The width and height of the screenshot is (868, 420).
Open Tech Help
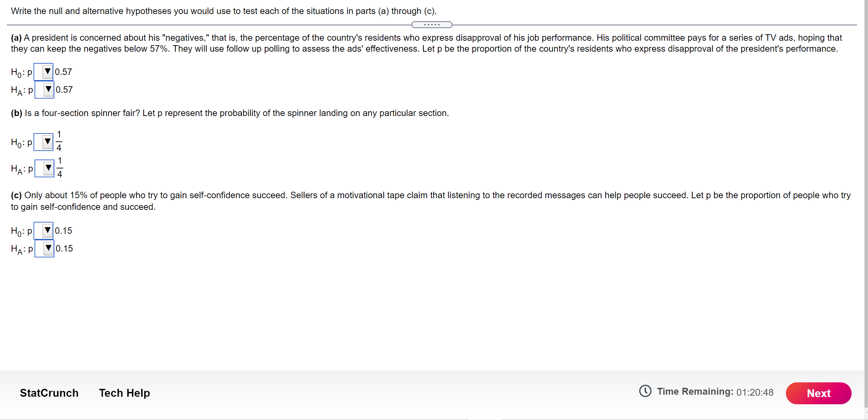[124, 393]
